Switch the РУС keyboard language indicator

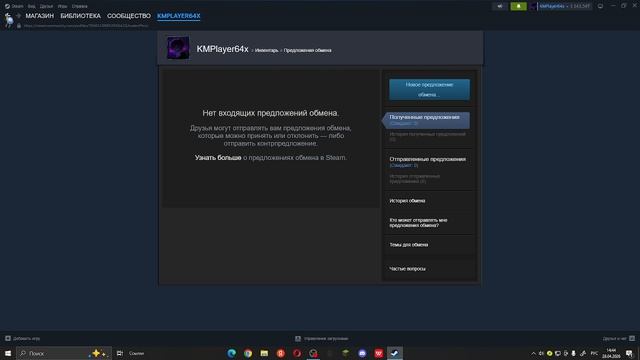pyautogui.click(x=594, y=353)
